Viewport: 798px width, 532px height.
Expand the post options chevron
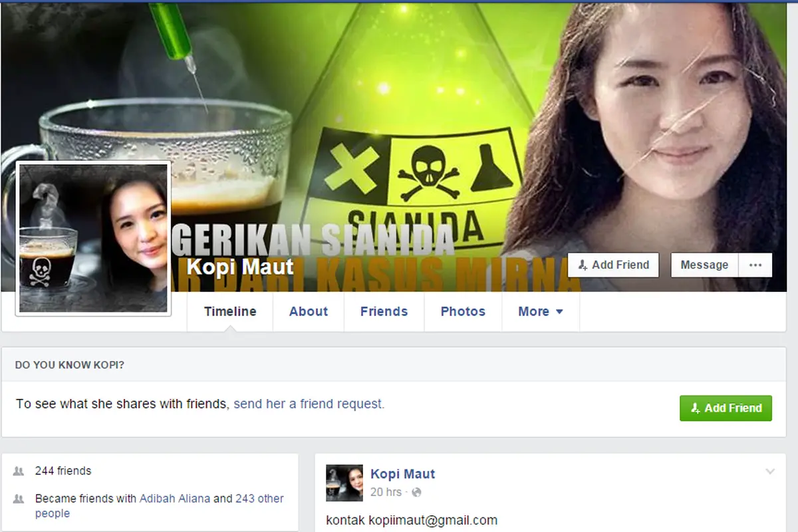[770, 471]
